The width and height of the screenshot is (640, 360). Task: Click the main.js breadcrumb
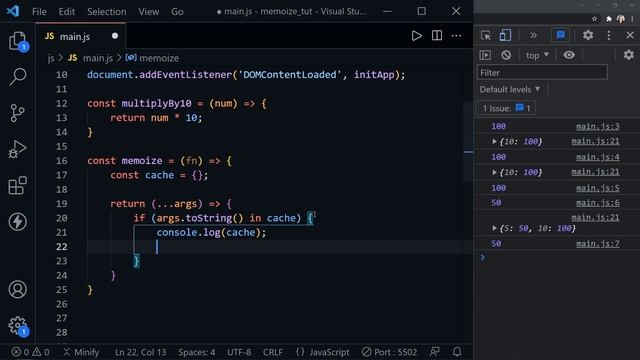click(91, 58)
